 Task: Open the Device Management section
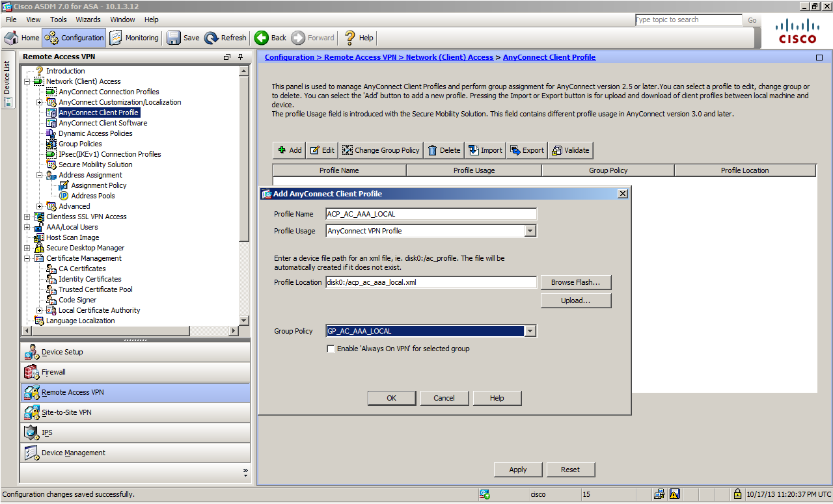[135, 453]
